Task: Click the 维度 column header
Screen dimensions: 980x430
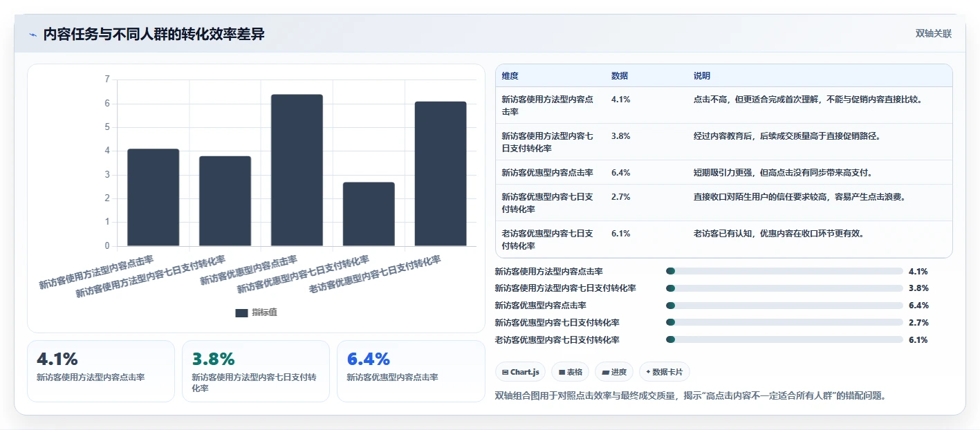Action: coord(510,76)
